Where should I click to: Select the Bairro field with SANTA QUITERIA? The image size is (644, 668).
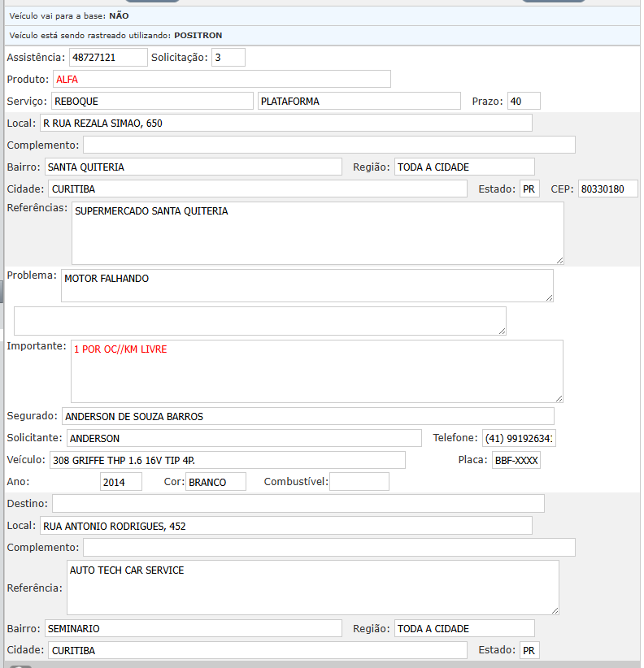click(x=193, y=167)
